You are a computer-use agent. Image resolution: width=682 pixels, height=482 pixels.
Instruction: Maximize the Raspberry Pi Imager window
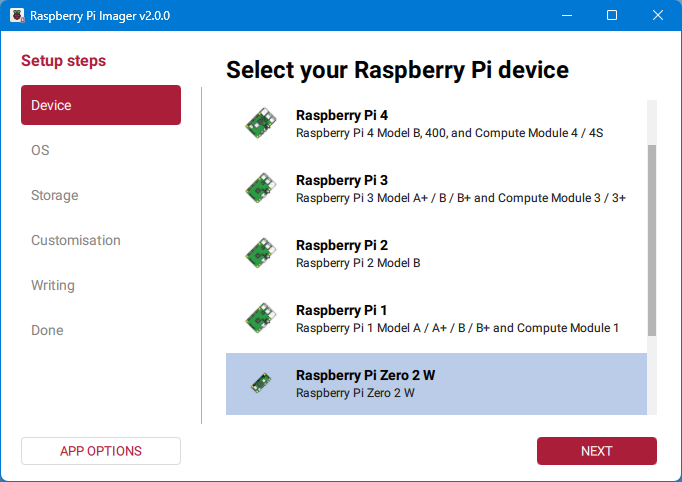click(x=612, y=16)
